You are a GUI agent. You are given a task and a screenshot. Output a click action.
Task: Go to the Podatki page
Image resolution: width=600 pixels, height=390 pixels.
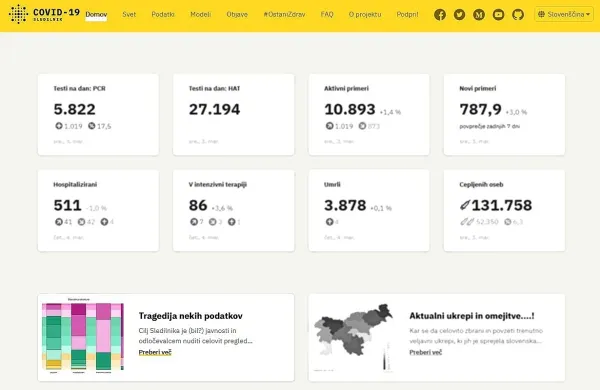tap(163, 15)
